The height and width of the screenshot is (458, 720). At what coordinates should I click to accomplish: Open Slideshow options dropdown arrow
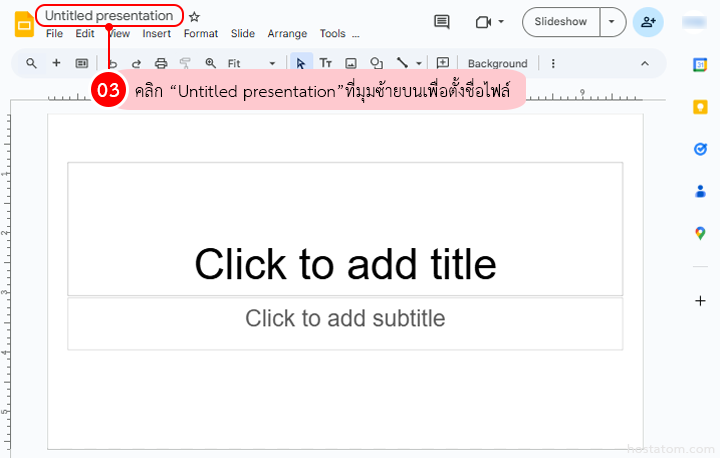(x=612, y=22)
